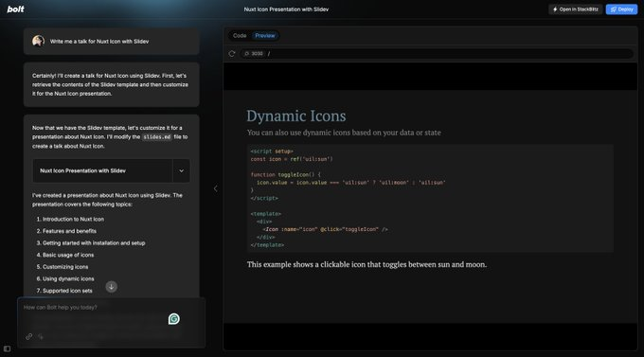Click the bolt logo
Screen dimensions: 644x357
click(x=15, y=9)
